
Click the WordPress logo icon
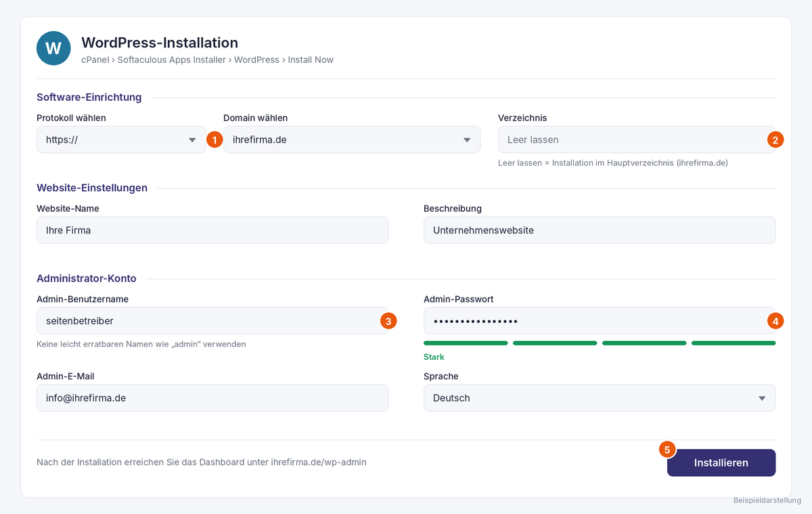point(53,48)
